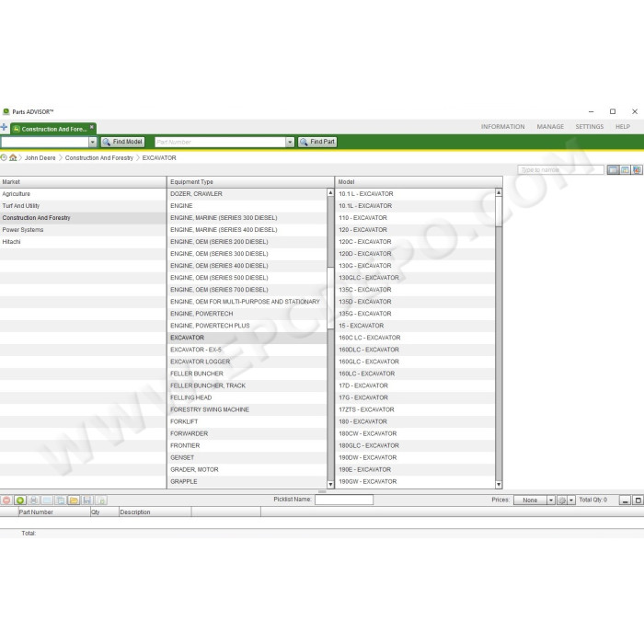Open Prices None dropdown arrow
The image size is (644, 644).
[551, 500]
